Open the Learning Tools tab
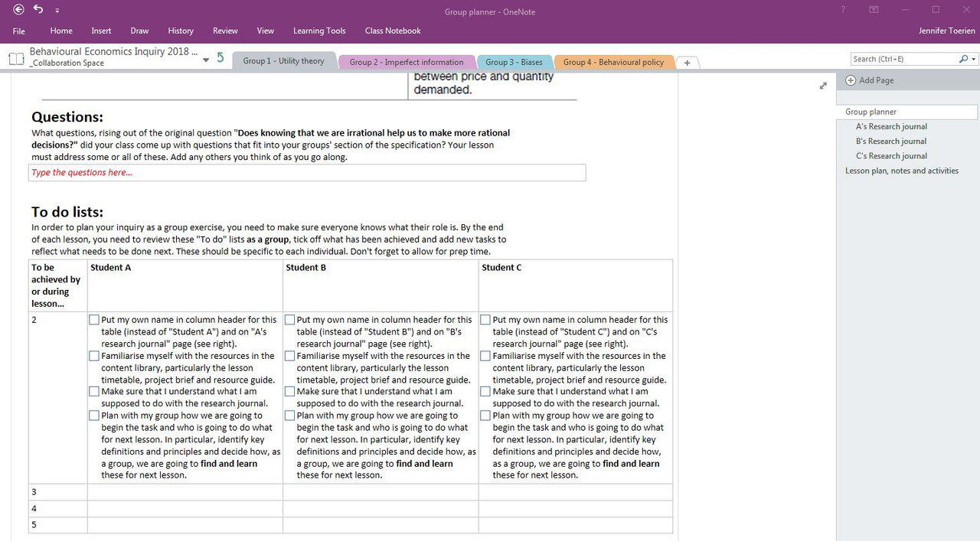The height and width of the screenshot is (541, 980). [319, 31]
